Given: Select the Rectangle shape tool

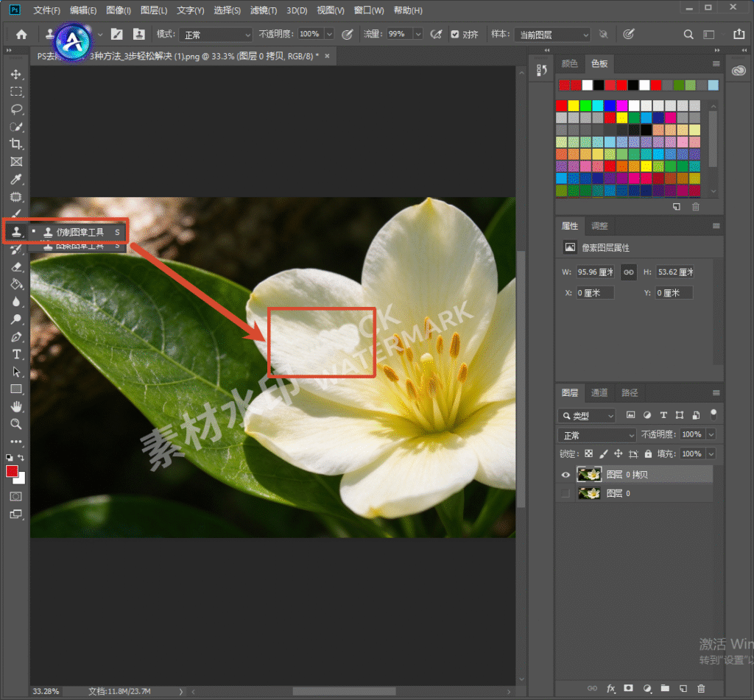Looking at the screenshot, I should [16, 389].
